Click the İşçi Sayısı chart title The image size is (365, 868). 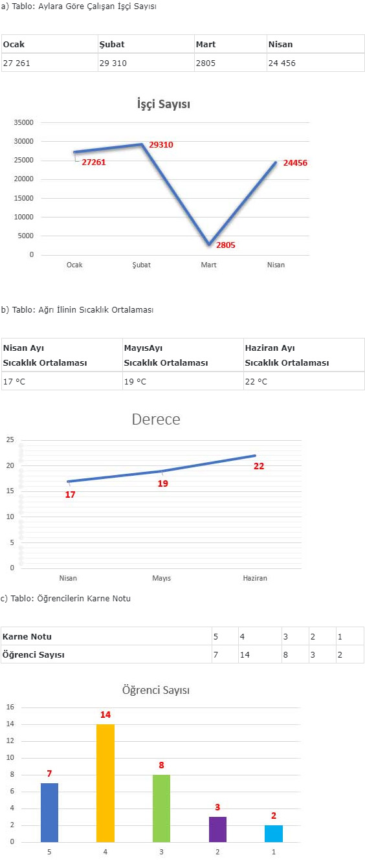click(163, 104)
